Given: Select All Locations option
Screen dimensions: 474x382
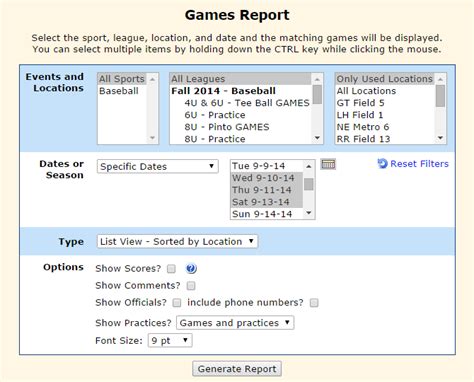Looking at the screenshot, I should click(x=385, y=91).
